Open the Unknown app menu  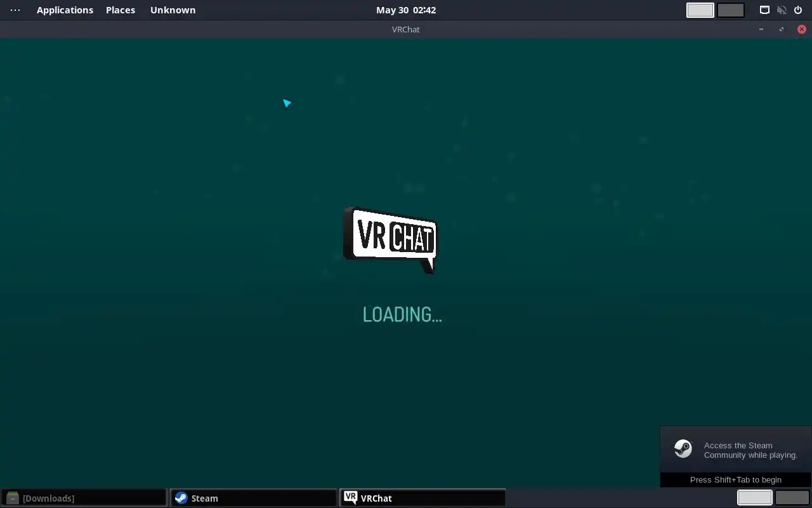tap(173, 10)
